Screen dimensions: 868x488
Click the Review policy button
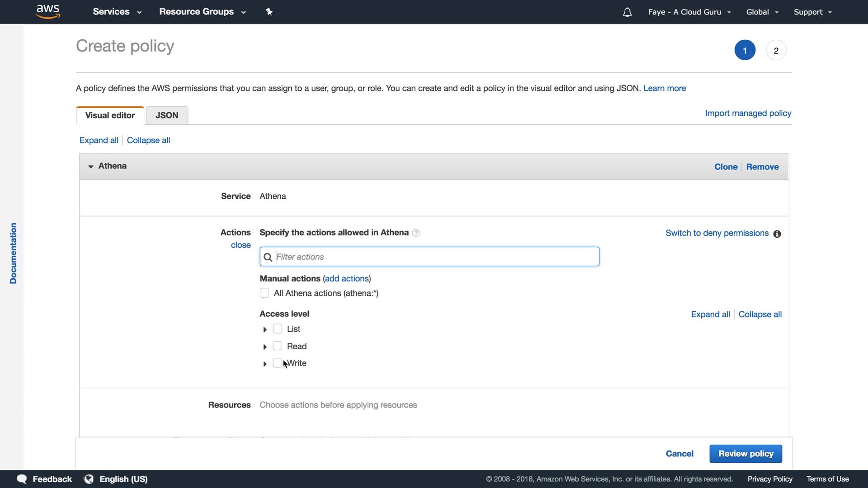tap(745, 454)
